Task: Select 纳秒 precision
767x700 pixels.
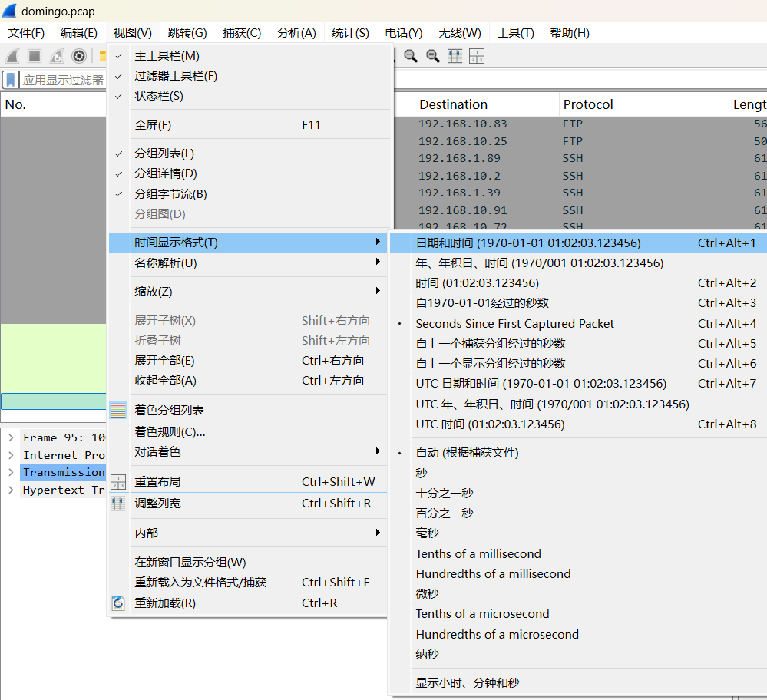Action: 579,655
